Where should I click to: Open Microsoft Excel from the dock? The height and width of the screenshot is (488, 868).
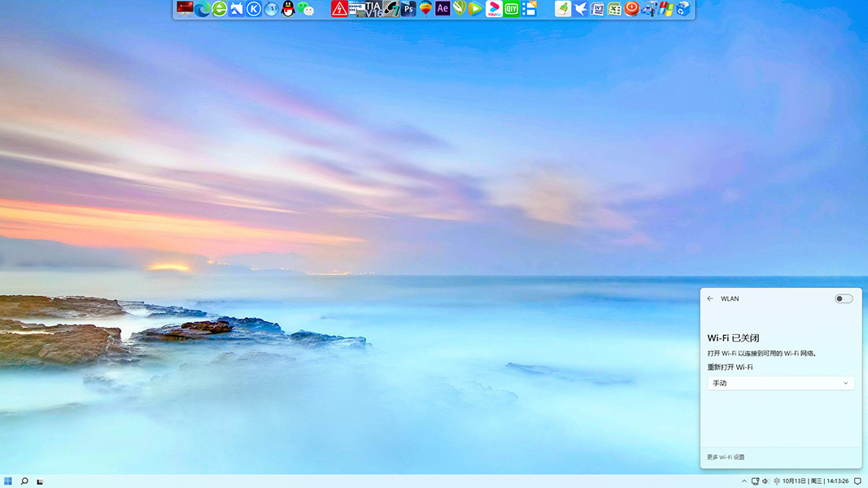615,9
